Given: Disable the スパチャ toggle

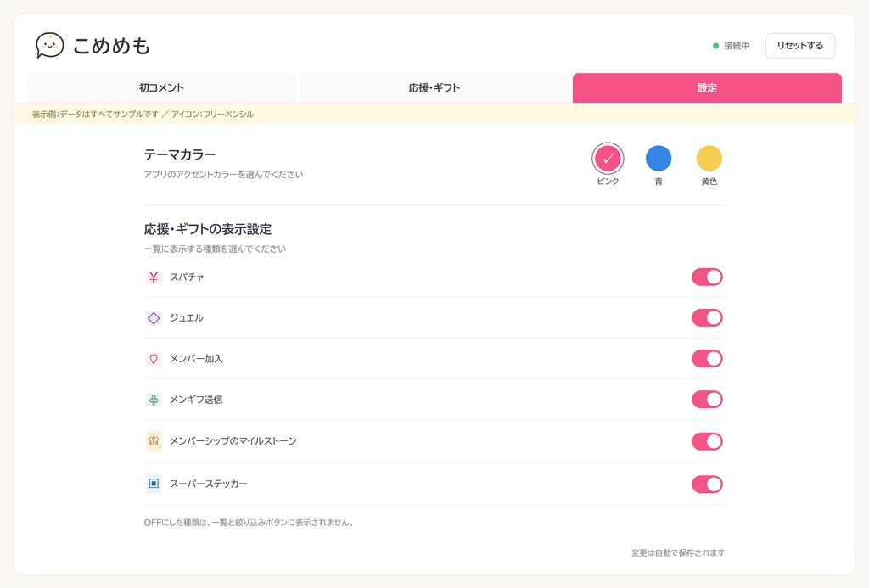Looking at the screenshot, I should pyautogui.click(x=707, y=277).
